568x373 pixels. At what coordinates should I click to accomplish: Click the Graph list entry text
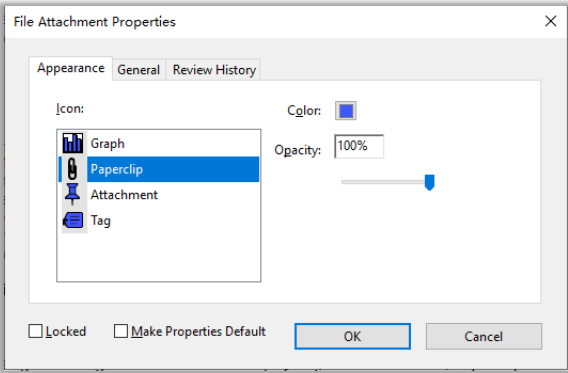108,143
